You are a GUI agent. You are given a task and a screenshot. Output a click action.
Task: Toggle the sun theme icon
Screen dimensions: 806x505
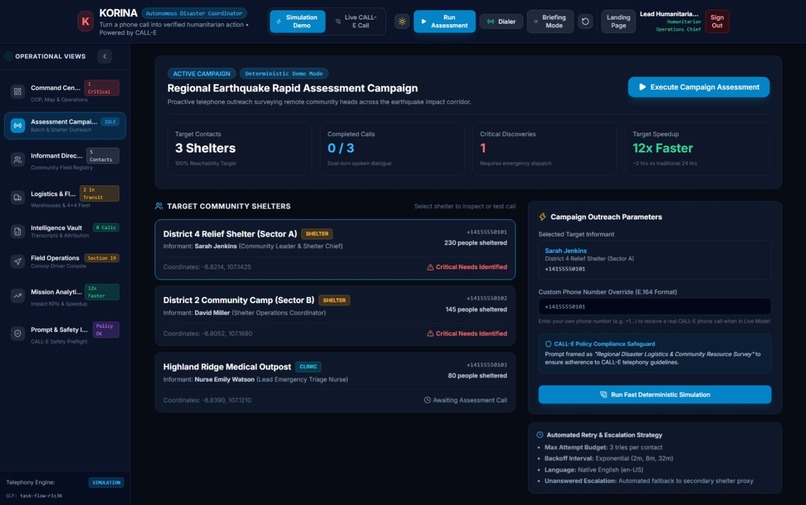402,22
